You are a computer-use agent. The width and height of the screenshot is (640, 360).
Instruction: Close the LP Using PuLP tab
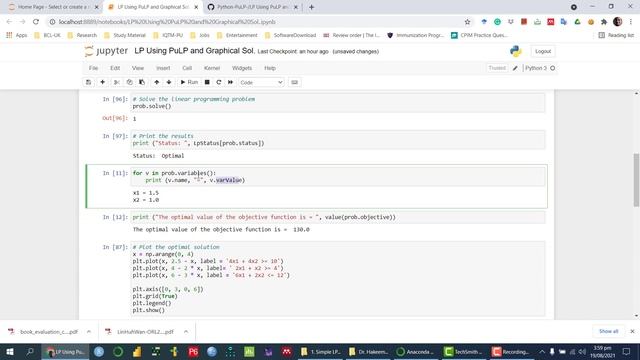click(x=196, y=7)
